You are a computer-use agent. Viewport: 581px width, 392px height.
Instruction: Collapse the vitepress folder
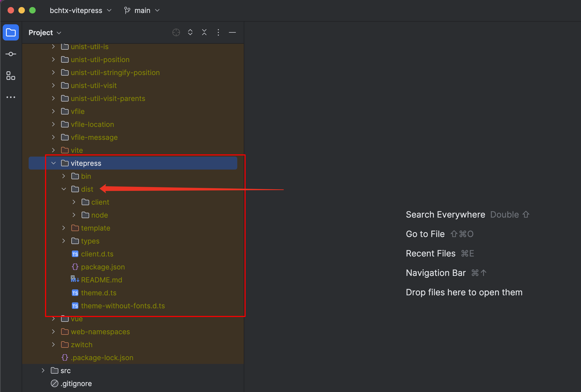coord(54,163)
